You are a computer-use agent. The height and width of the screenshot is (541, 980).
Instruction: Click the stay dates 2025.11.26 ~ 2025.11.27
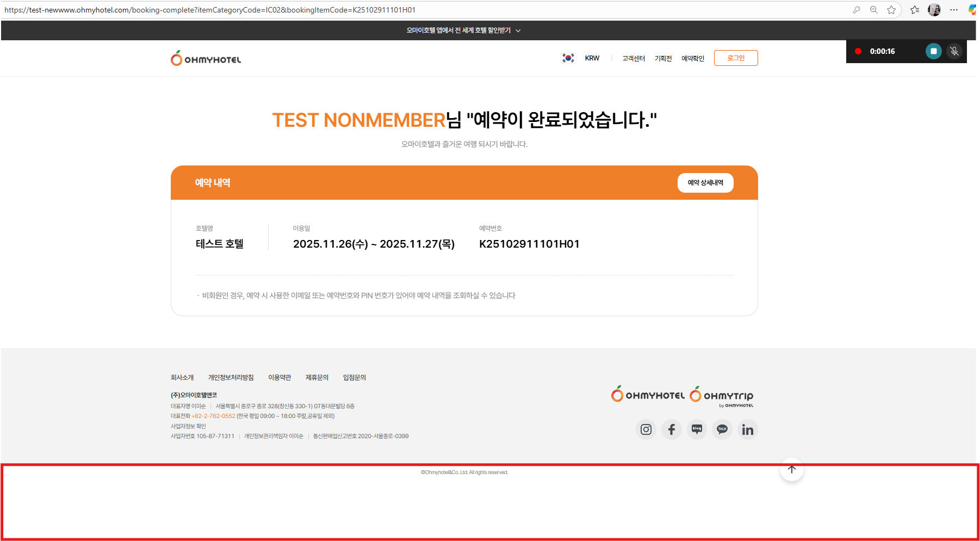click(374, 244)
